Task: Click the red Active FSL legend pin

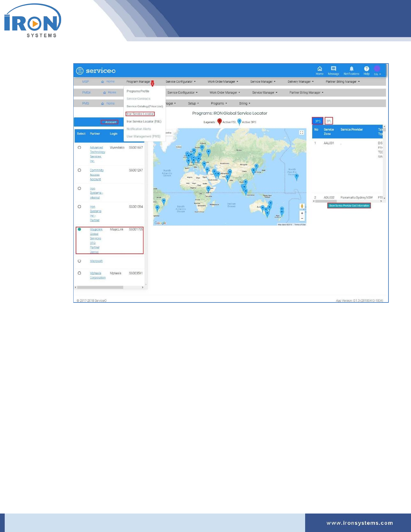Action: click(219, 122)
